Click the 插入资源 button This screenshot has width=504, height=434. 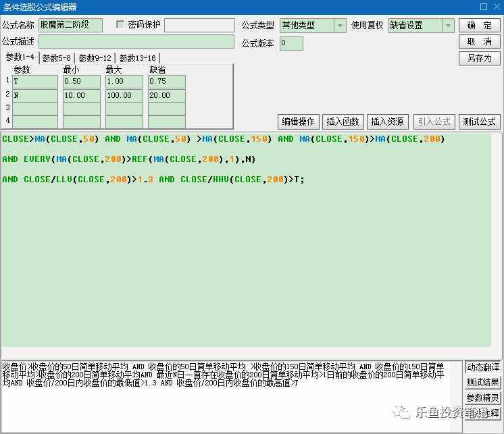click(387, 121)
